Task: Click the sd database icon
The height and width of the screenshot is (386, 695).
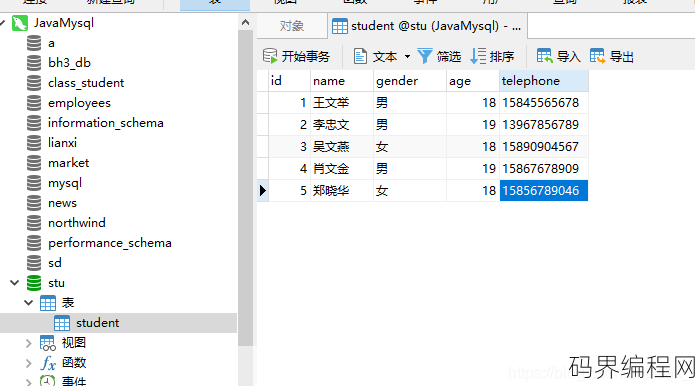Action: click(x=34, y=263)
